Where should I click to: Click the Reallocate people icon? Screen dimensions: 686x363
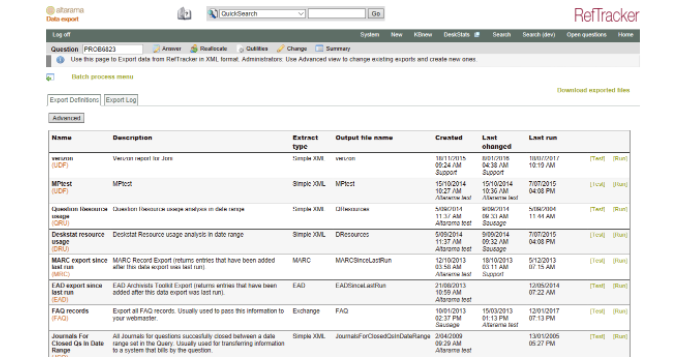[194, 49]
